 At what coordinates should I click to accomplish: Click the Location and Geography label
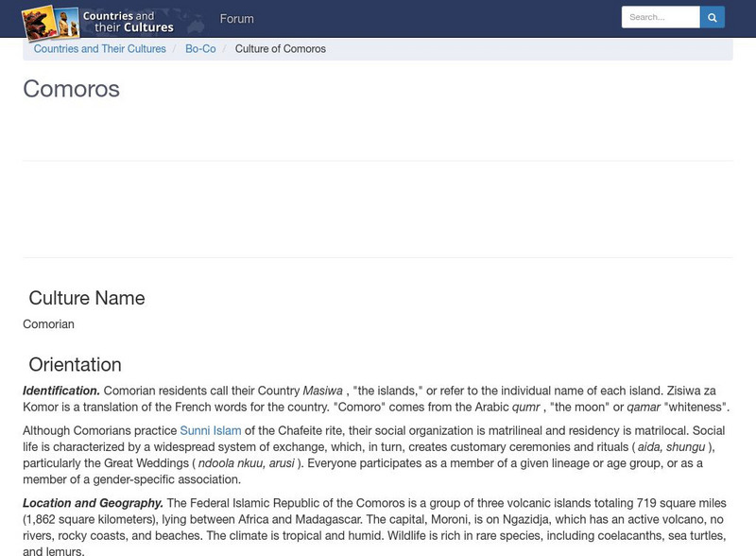pyautogui.click(x=93, y=503)
